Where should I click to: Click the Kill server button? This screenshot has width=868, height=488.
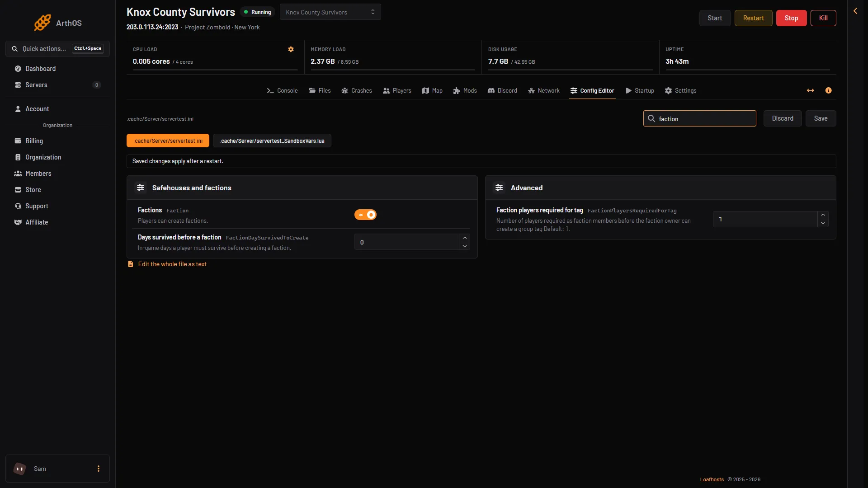click(823, 18)
